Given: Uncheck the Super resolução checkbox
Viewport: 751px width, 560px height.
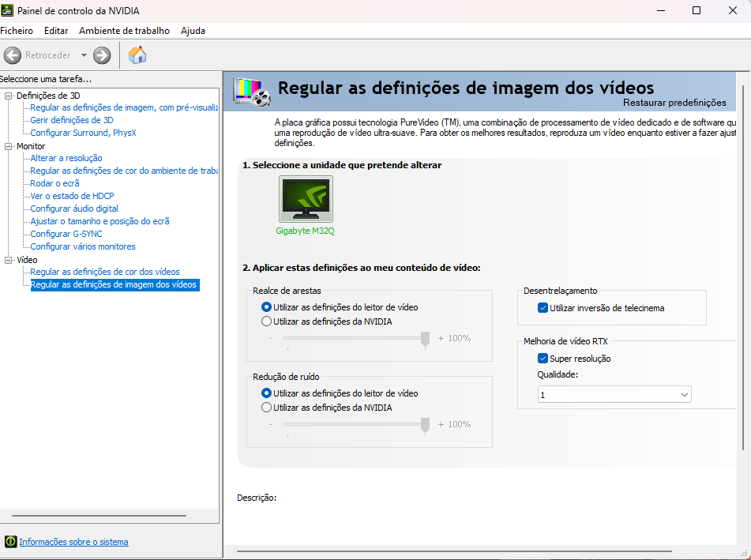Looking at the screenshot, I should pos(543,358).
